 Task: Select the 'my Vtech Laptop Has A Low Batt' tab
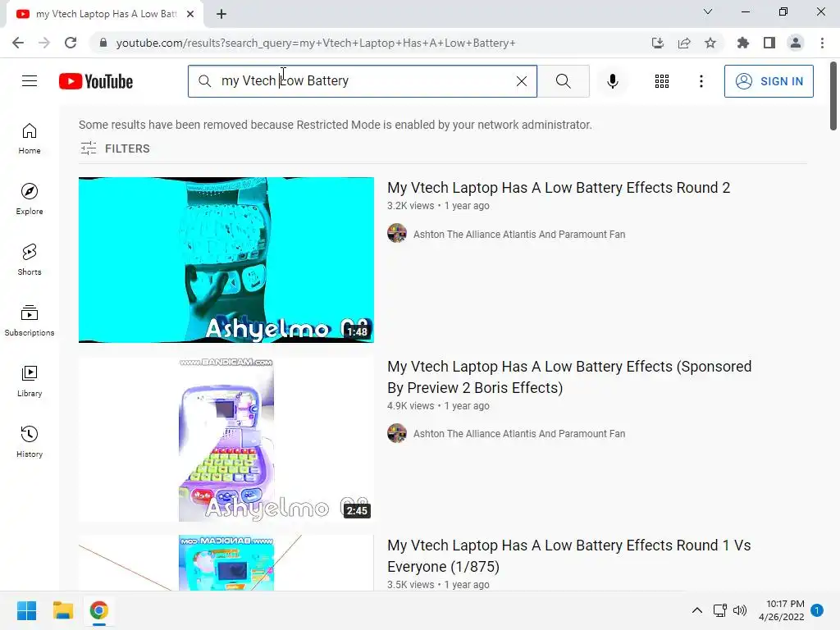[106, 15]
